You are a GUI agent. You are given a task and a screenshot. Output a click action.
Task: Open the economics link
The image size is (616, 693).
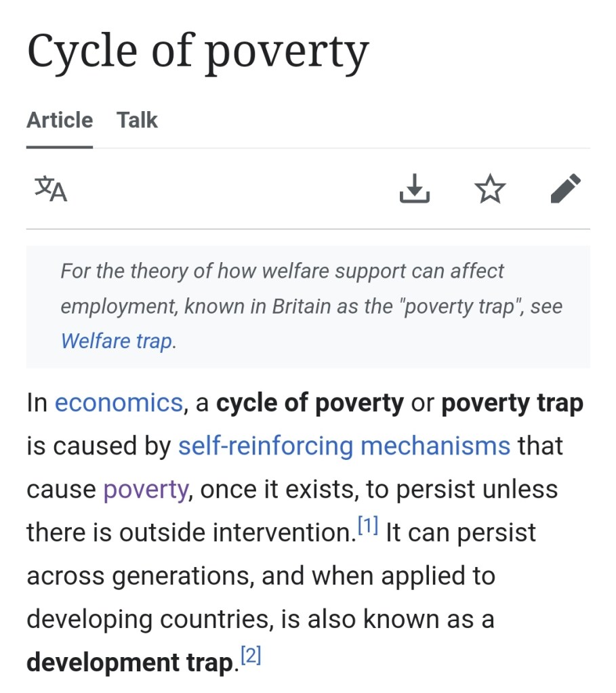click(119, 403)
